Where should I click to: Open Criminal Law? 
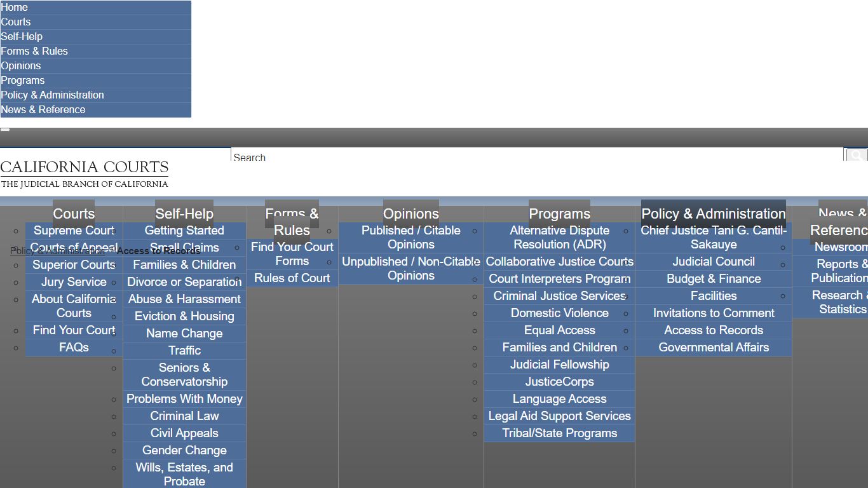tap(184, 416)
